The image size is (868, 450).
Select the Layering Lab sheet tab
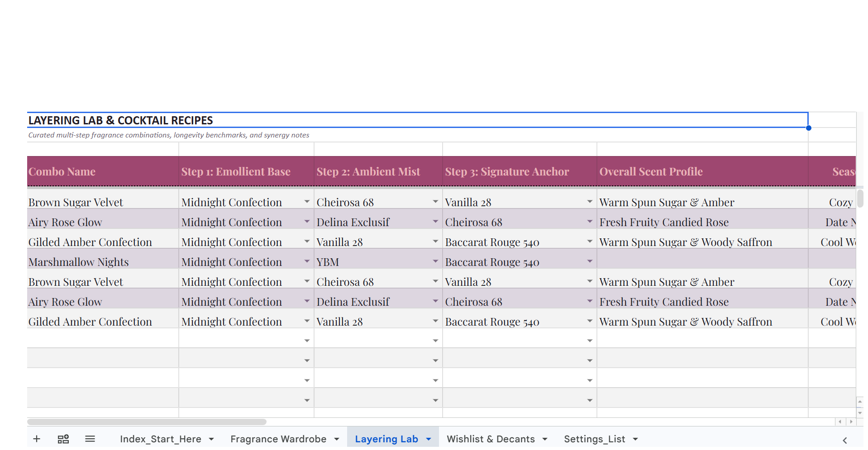(386, 439)
